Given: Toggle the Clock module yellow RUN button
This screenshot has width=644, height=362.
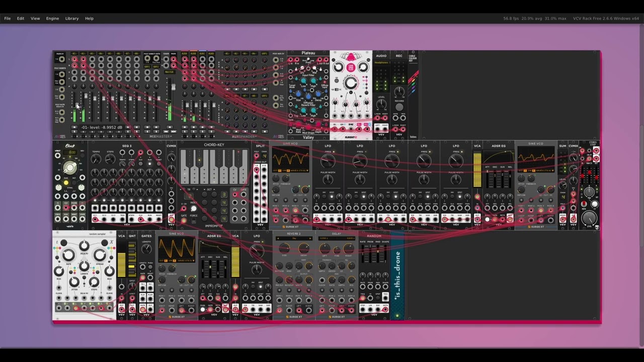Looking at the screenshot, I should 66,183.
